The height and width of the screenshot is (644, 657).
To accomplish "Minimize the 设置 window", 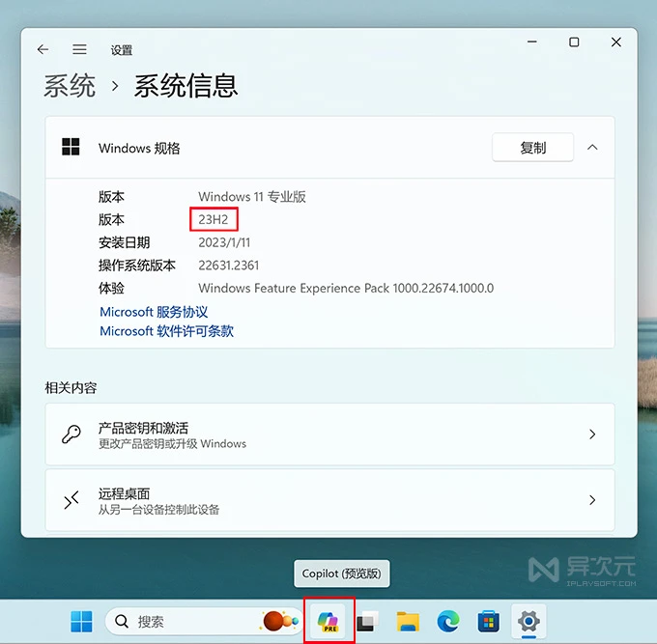I will [x=532, y=42].
